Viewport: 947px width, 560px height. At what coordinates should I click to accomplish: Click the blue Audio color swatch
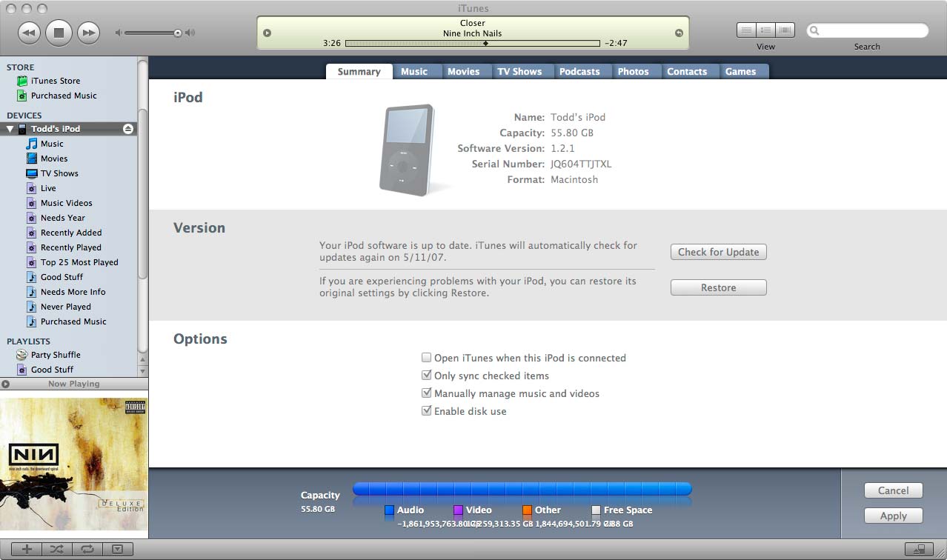click(389, 510)
